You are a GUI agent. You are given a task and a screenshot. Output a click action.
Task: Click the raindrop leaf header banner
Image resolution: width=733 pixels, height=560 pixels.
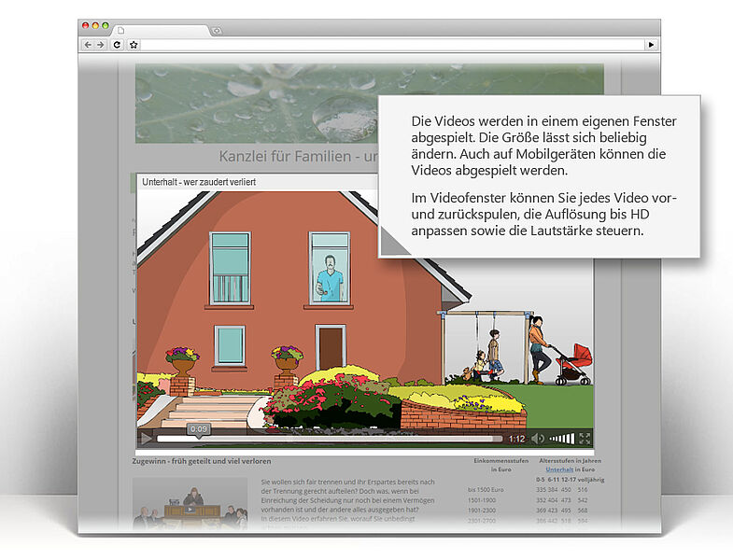tap(252, 103)
